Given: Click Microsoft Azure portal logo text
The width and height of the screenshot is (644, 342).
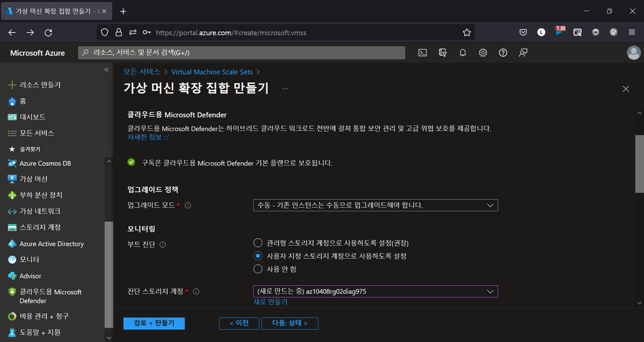Looking at the screenshot, I should point(37,53).
